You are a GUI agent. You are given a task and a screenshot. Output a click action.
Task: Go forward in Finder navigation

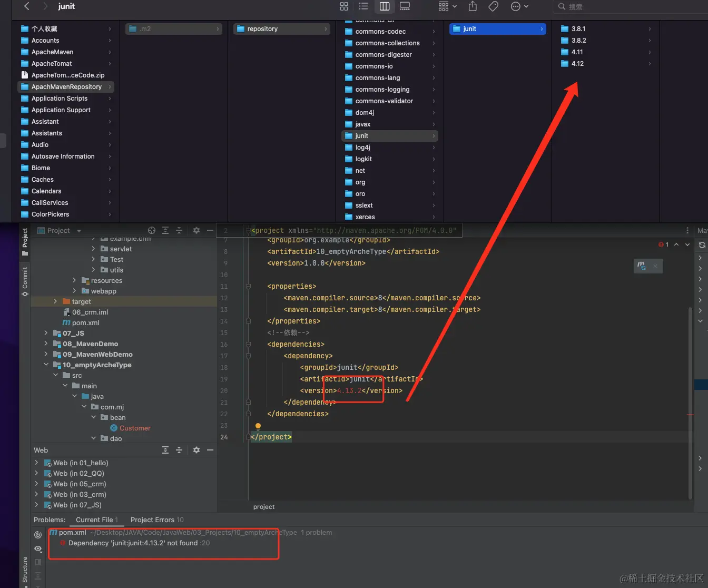point(45,6)
